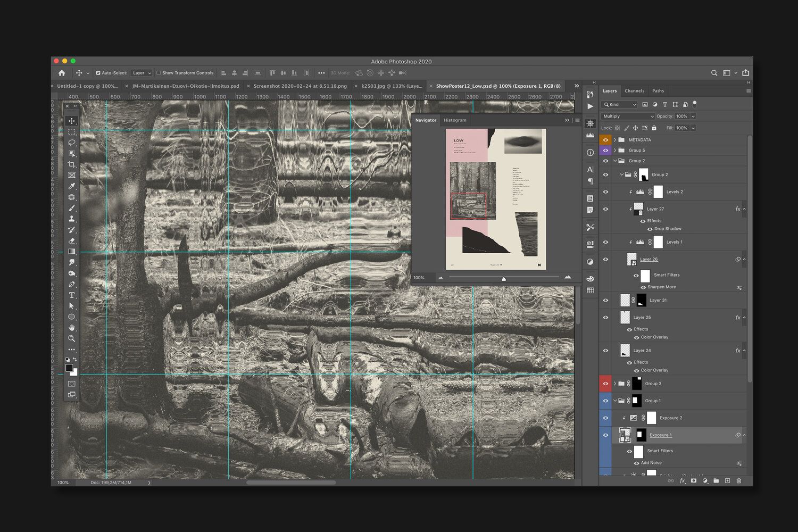798x532 pixels.
Task: Activate the Zoom tool in the toolbar
Action: click(72, 338)
